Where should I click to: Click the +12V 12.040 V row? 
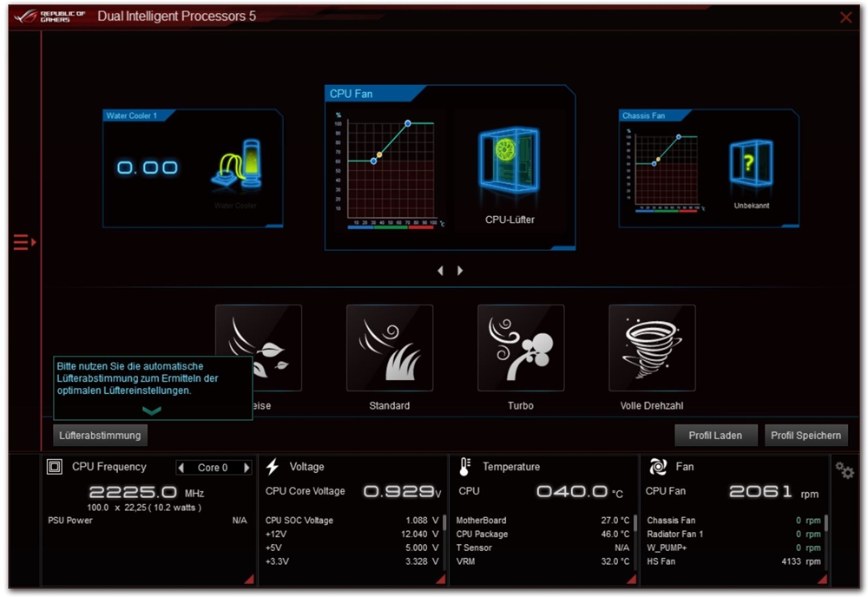coord(352,535)
